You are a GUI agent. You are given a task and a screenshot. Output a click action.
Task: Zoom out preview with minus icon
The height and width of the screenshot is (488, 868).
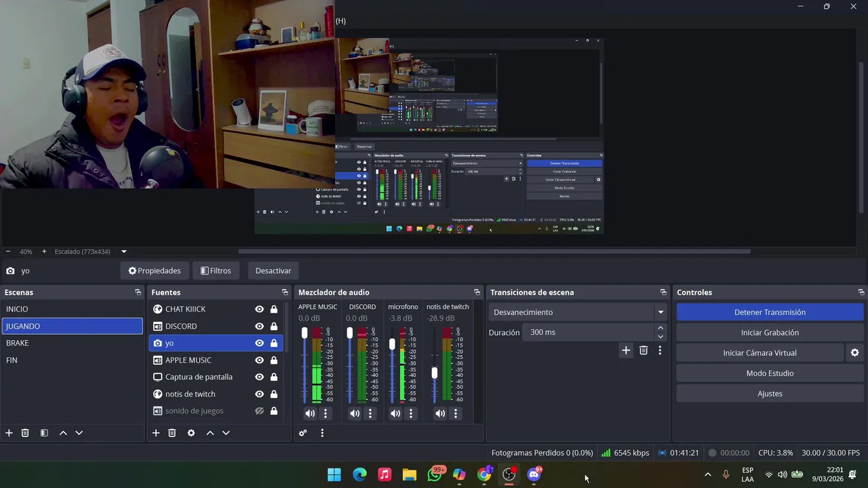click(8, 251)
